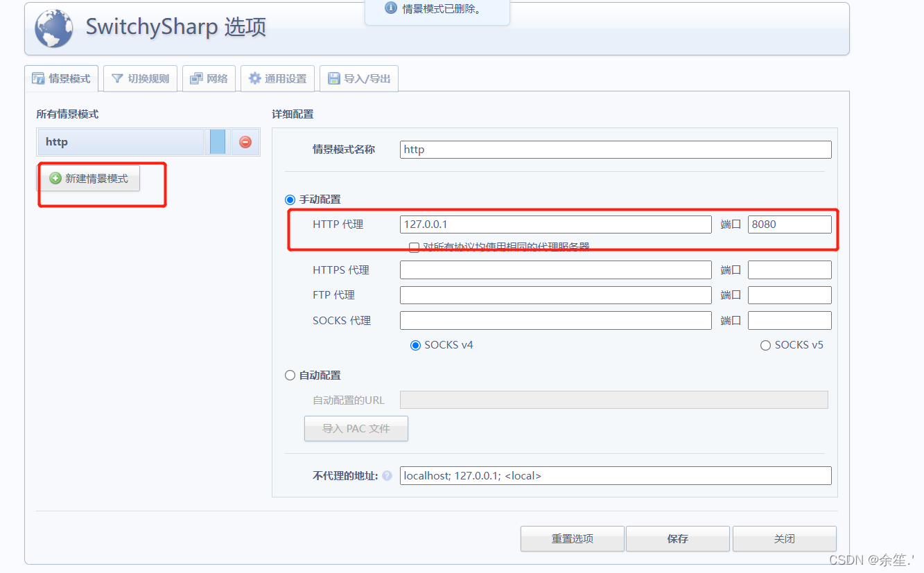Click the SOCKS 代理 port field
Screen dimensions: 924x573
tap(790, 320)
